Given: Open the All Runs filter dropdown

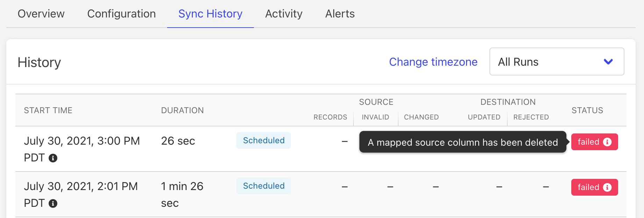Looking at the screenshot, I should pyautogui.click(x=556, y=61).
